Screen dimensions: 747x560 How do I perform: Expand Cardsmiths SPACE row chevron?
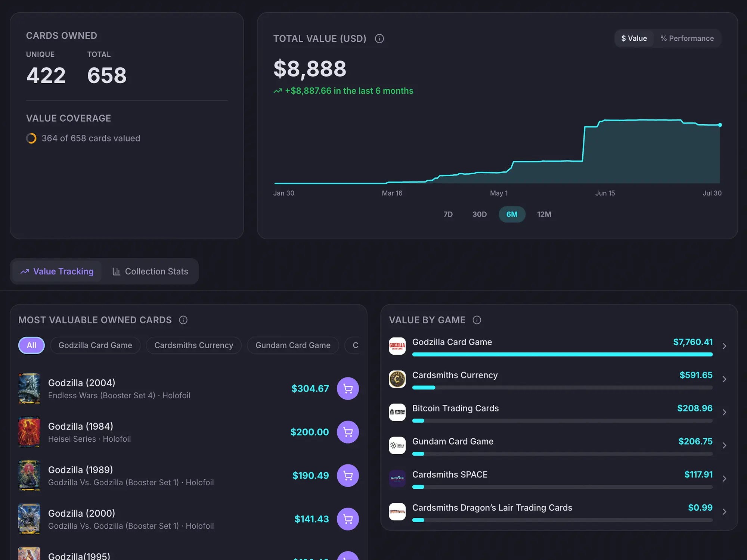(x=724, y=479)
